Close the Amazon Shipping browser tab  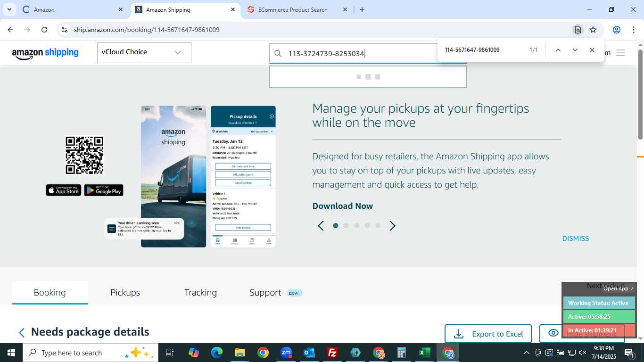tap(233, 9)
